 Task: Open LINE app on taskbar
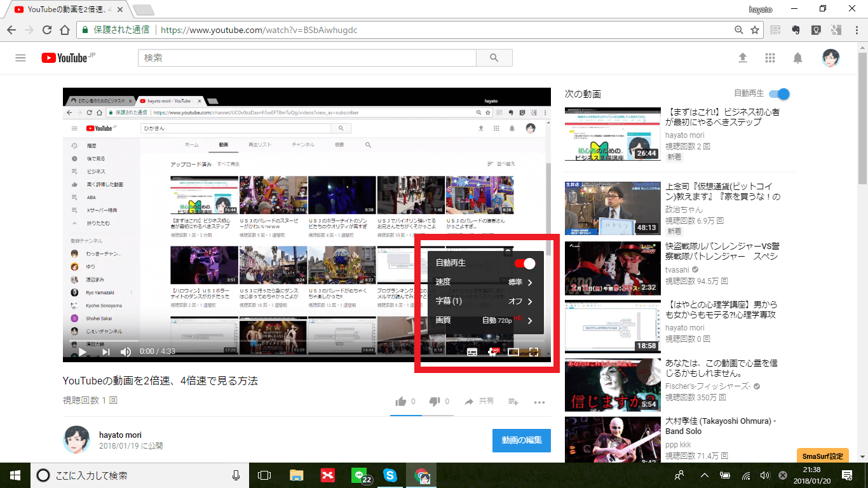point(360,475)
